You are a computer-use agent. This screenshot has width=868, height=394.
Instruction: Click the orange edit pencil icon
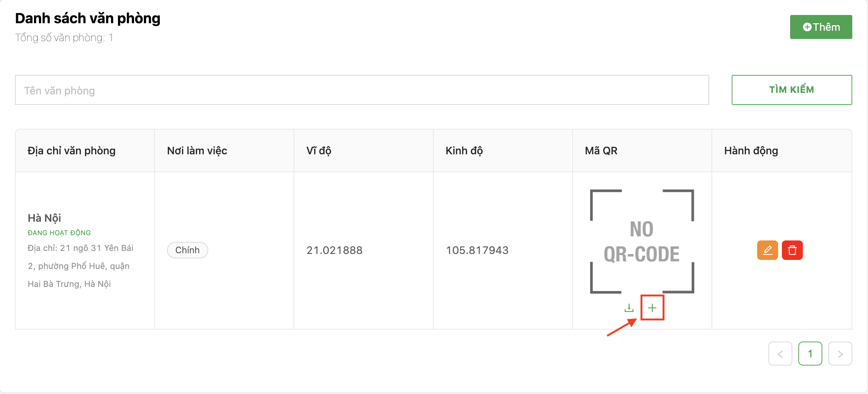(767, 250)
